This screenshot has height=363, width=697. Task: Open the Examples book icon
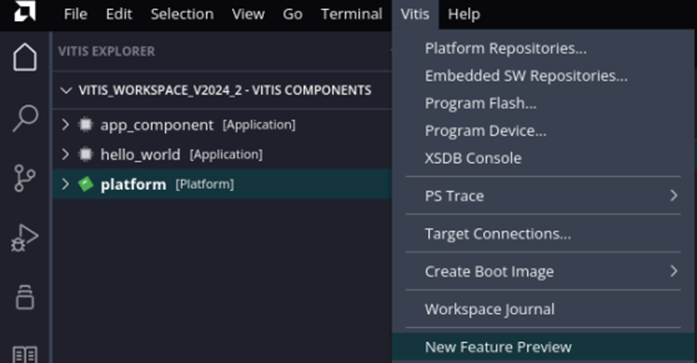[25, 354]
